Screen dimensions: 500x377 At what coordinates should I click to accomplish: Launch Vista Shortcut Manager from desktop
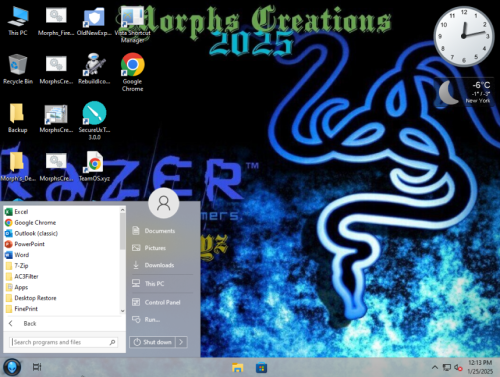tap(132, 24)
